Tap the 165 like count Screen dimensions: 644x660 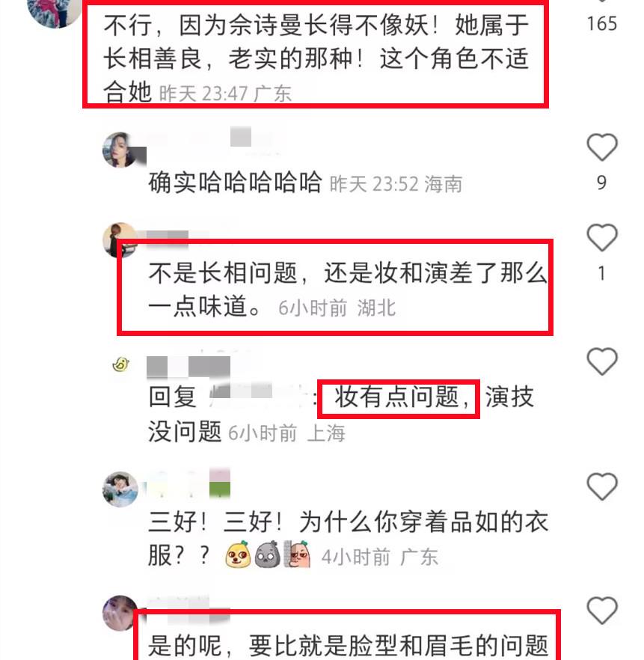(x=602, y=23)
